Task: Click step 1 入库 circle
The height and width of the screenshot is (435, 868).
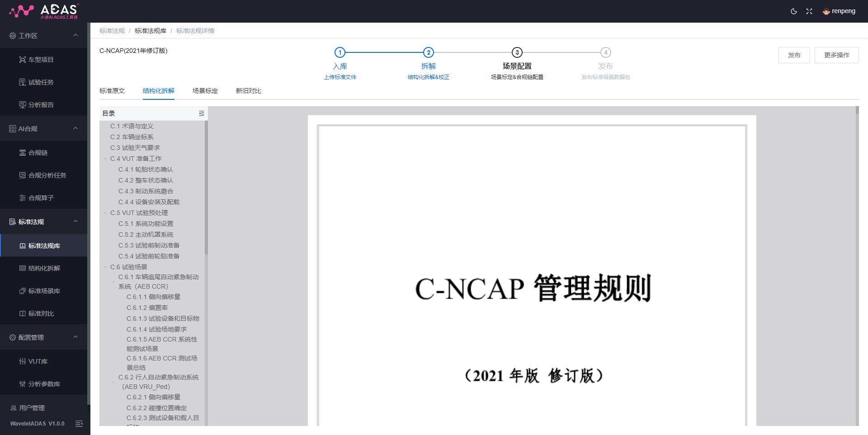Action: 340,52
